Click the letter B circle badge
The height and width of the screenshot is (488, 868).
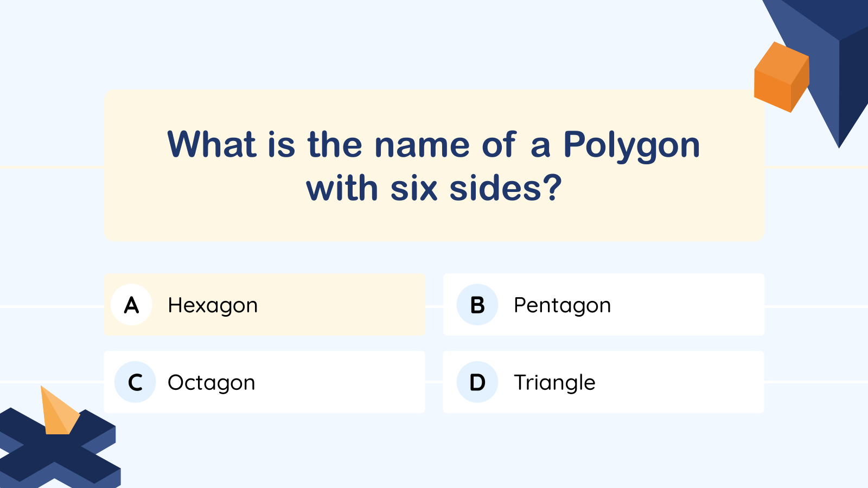coord(477,305)
